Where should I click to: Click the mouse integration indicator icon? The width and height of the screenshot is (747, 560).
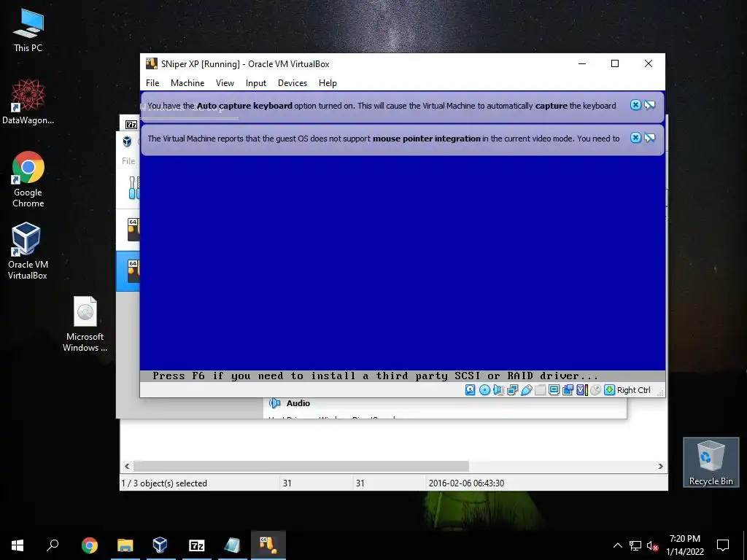(x=595, y=390)
